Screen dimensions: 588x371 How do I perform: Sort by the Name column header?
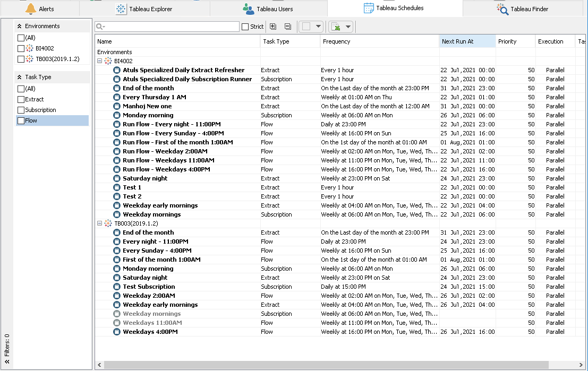click(x=177, y=41)
